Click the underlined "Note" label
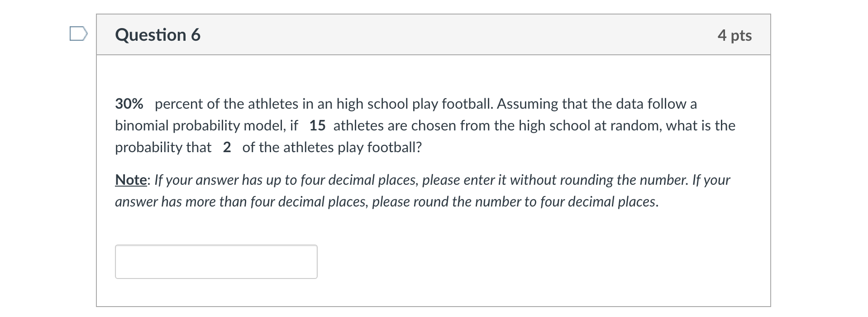This screenshot has height=317, width=868. pos(131,180)
